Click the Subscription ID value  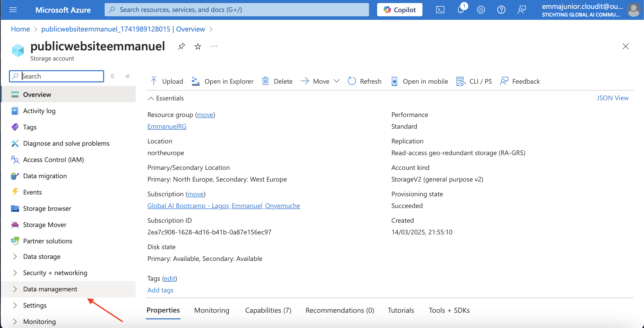[x=209, y=232]
